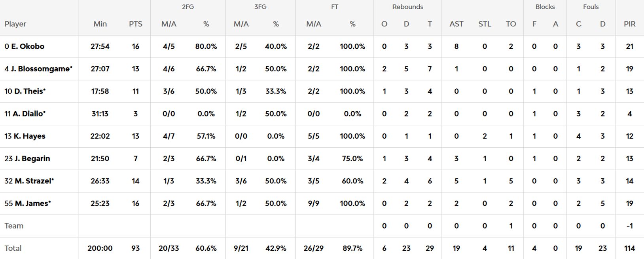Click the STL column header
The width and height of the screenshot is (644, 259).
pos(485,24)
